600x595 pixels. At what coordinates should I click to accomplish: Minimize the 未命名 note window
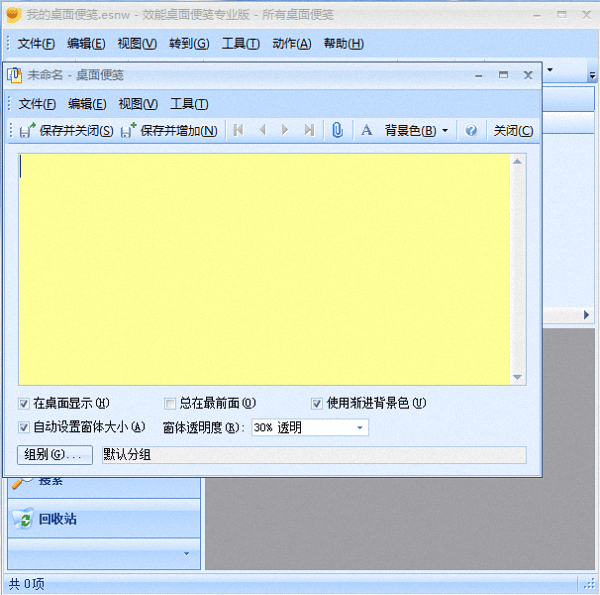click(x=478, y=75)
